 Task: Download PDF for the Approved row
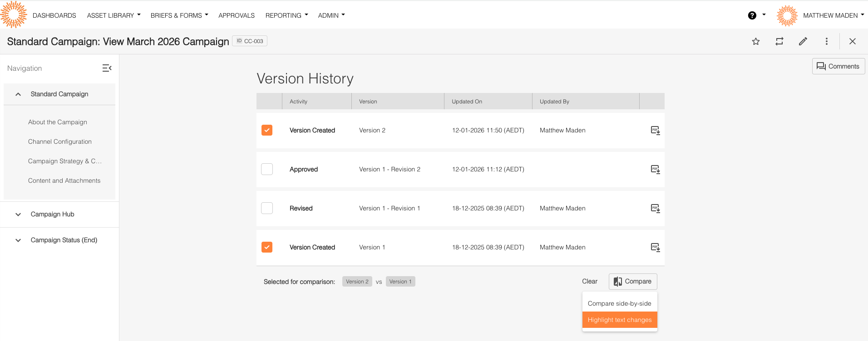pos(655,170)
